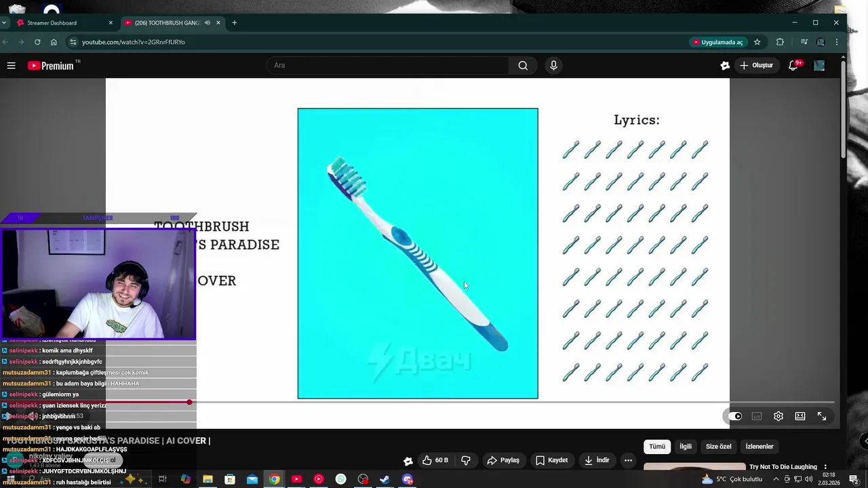
Task: Open Chrome extensions puzzle icon
Action: pos(780,42)
